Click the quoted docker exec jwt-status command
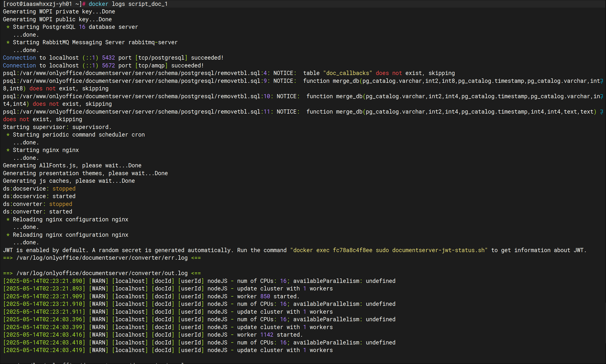This screenshot has height=364, width=606. pos(389,250)
